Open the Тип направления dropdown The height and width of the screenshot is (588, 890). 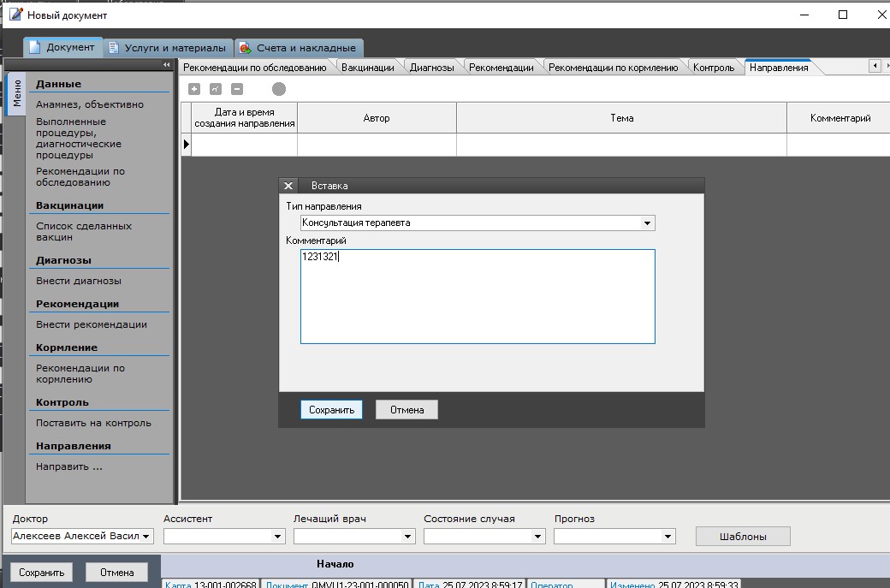pyautogui.click(x=647, y=223)
